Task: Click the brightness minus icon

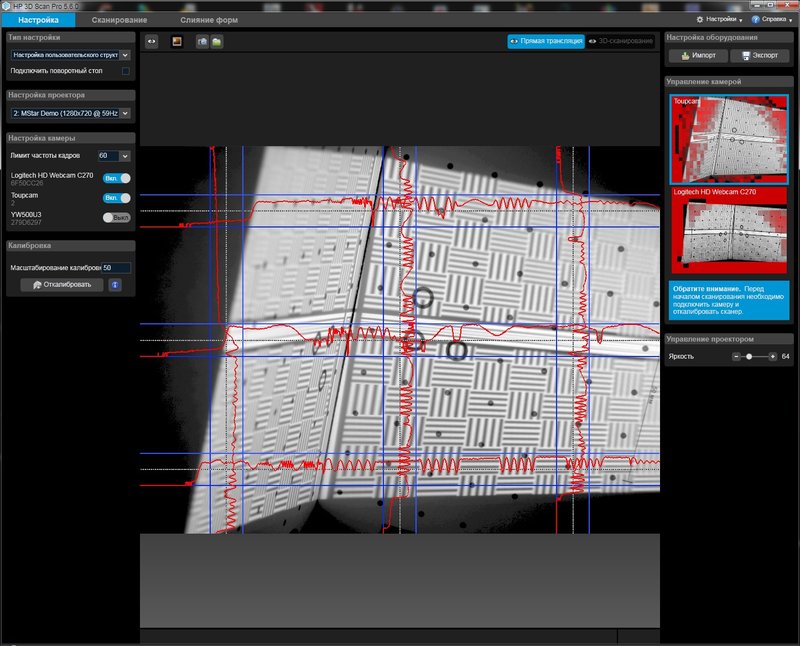Action: tap(736, 356)
